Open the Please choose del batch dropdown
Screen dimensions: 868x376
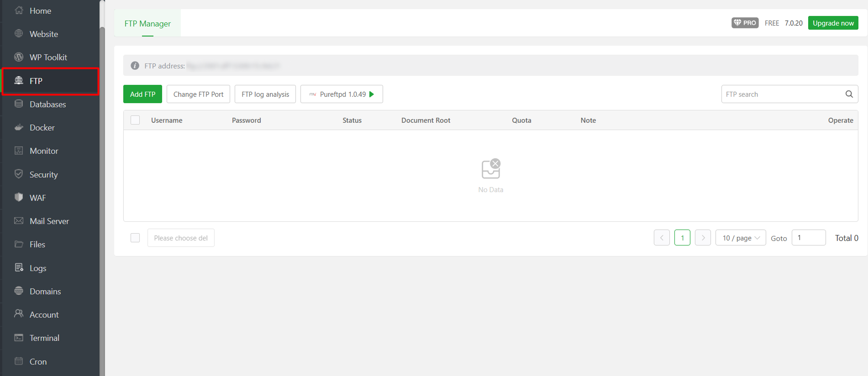(181, 238)
